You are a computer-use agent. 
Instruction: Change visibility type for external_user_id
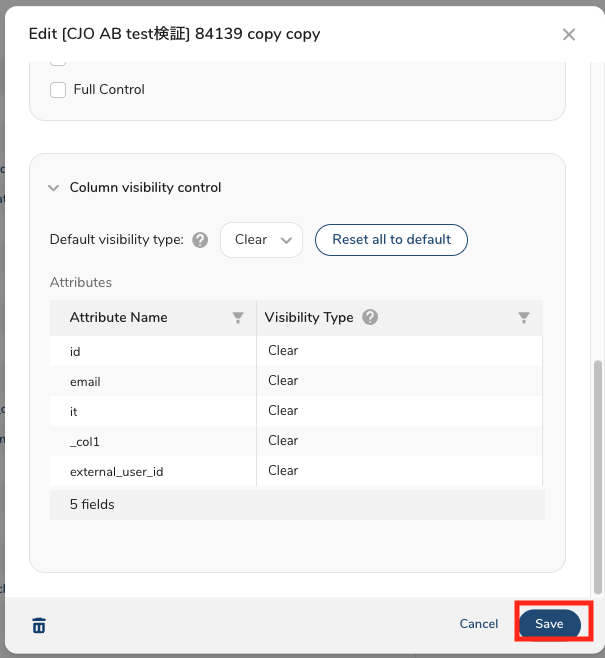point(398,471)
